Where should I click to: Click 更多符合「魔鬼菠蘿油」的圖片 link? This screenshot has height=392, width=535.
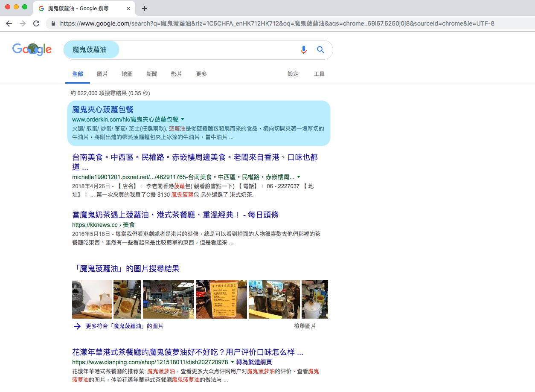point(125,326)
